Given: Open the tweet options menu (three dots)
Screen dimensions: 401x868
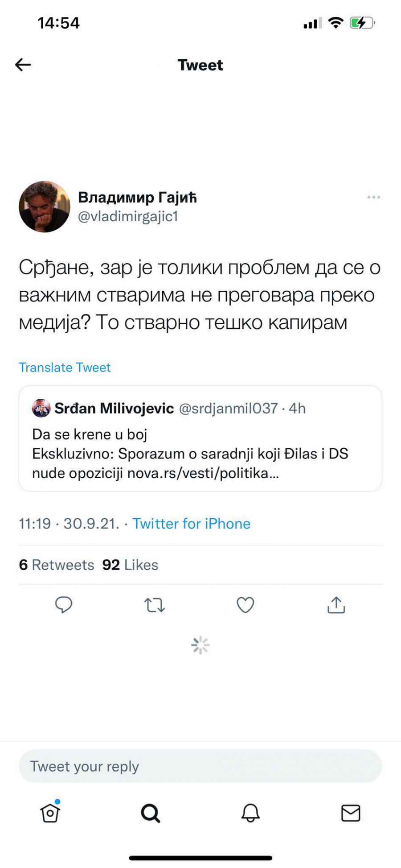Looking at the screenshot, I should [x=374, y=196].
